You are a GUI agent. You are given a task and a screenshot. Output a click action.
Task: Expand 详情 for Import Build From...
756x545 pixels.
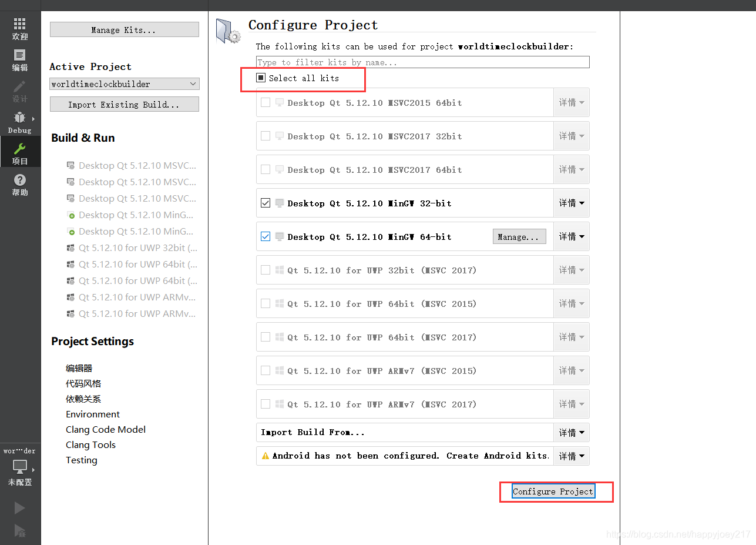[x=572, y=432]
